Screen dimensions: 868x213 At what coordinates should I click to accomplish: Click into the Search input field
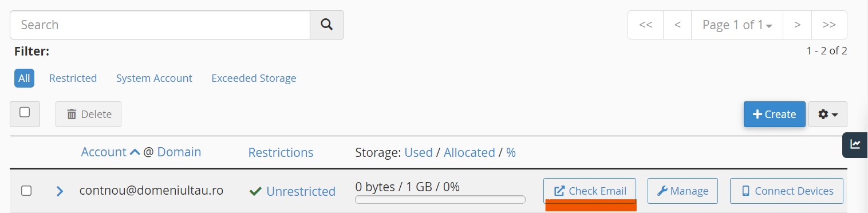click(160, 25)
